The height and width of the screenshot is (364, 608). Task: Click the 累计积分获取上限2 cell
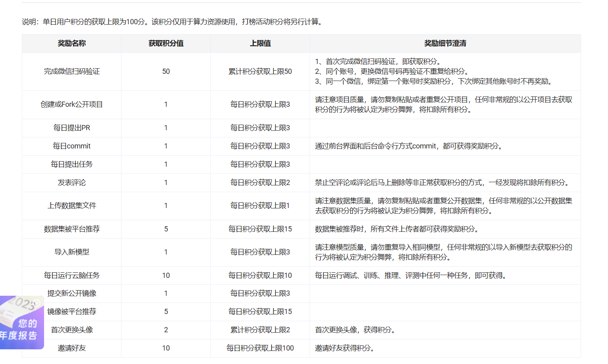pyautogui.click(x=260, y=330)
